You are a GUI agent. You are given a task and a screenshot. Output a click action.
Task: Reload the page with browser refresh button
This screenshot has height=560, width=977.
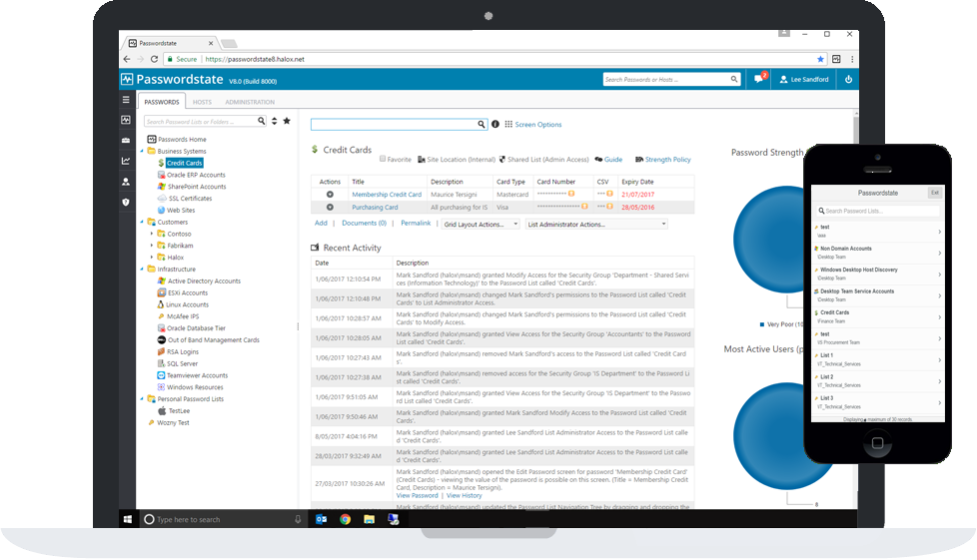pyautogui.click(x=154, y=59)
